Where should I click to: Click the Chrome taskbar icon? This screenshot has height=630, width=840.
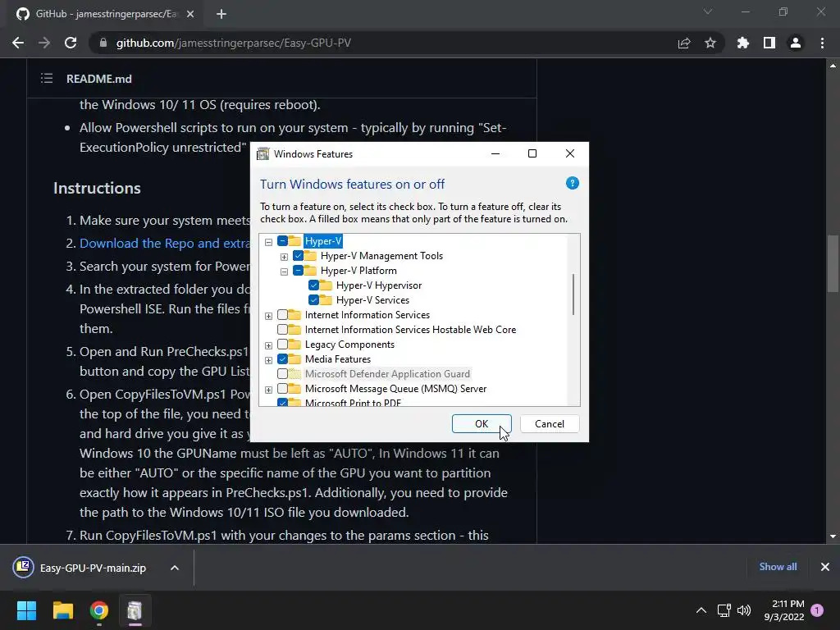click(x=99, y=610)
